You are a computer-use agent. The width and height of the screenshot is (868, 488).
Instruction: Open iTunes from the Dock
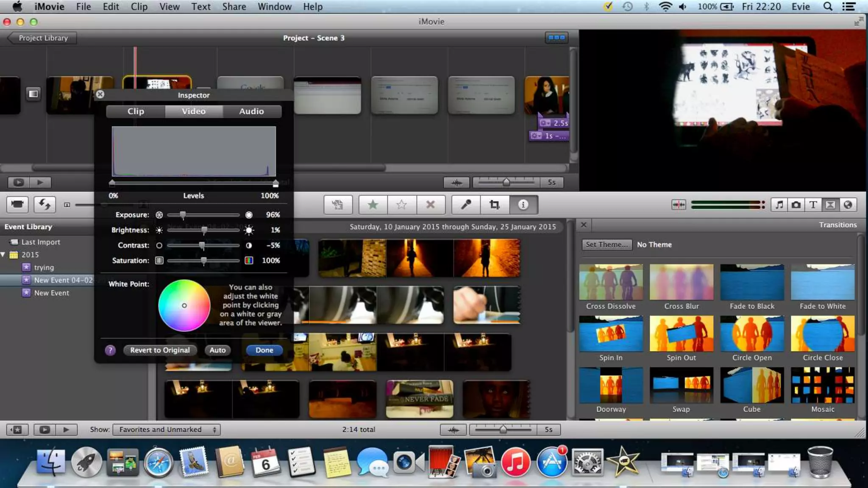coord(515,463)
